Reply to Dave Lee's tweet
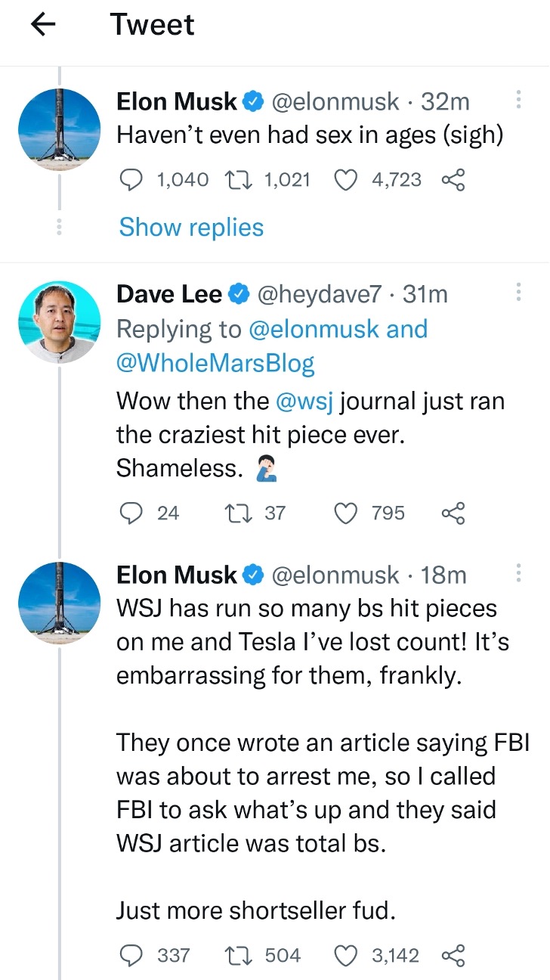This screenshot has width=550, height=980. (132, 513)
